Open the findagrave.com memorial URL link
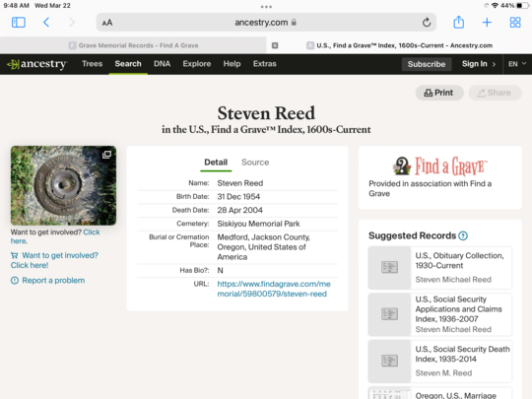 pyautogui.click(x=274, y=289)
